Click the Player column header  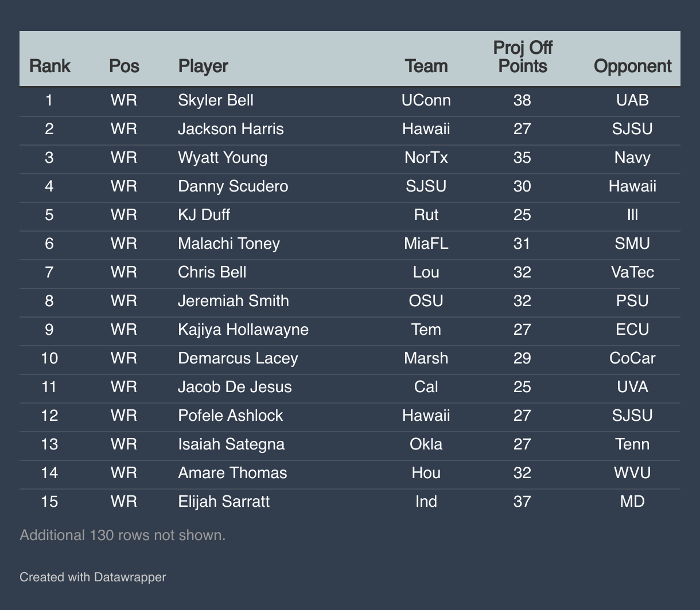203,66
